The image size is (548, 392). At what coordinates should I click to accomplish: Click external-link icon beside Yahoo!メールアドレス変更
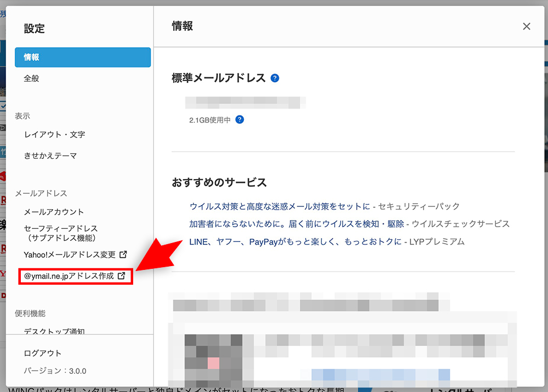tap(123, 255)
